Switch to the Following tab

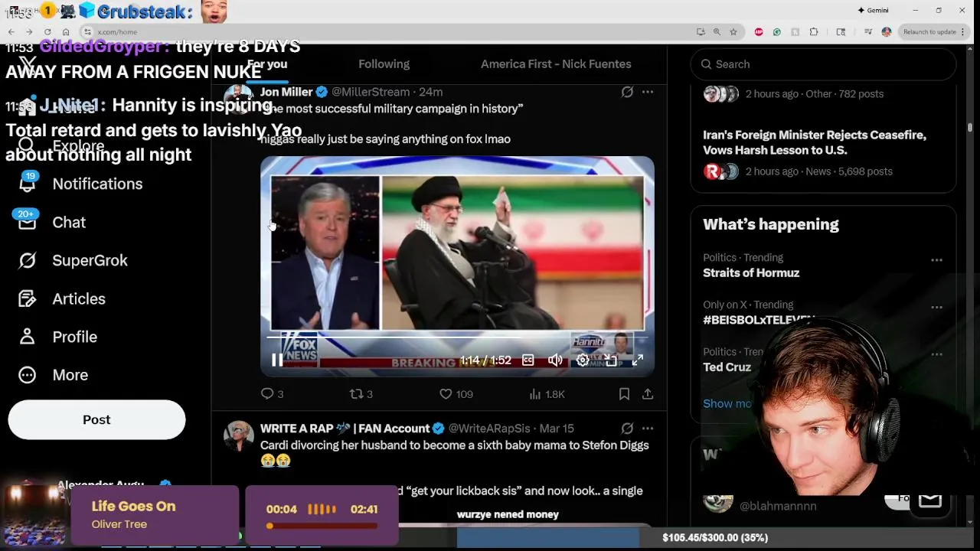(x=384, y=64)
